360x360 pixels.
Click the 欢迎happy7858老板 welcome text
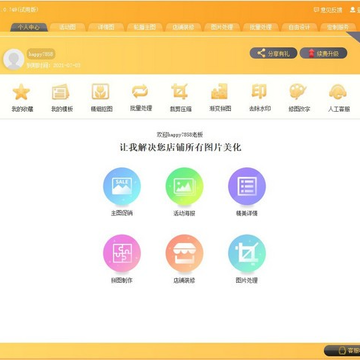(x=180, y=135)
